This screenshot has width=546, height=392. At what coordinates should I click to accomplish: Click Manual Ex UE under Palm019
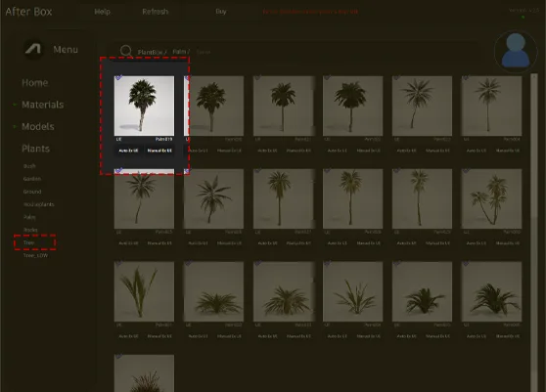point(159,151)
